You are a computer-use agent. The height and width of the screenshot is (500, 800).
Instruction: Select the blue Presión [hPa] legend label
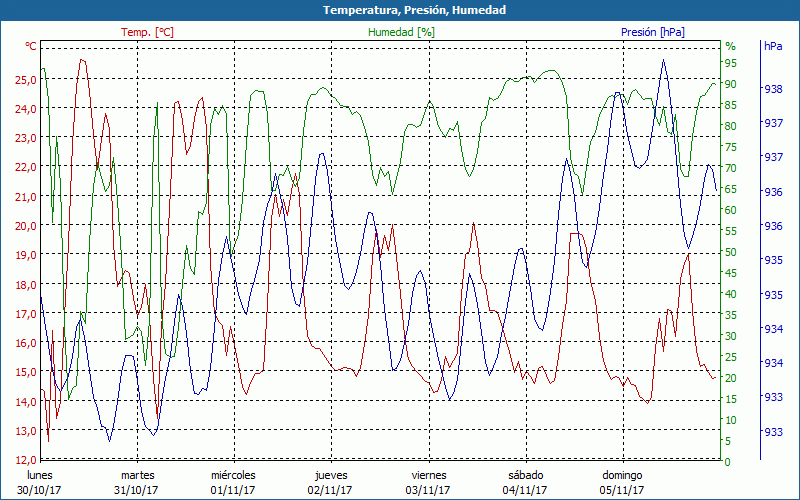pos(651,32)
